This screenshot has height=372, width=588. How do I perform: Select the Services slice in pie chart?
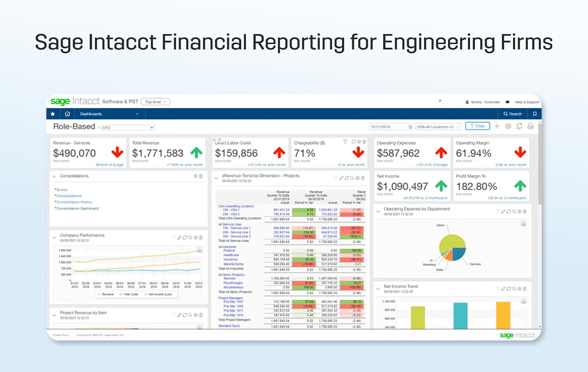pyautogui.click(x=459, y=254)
